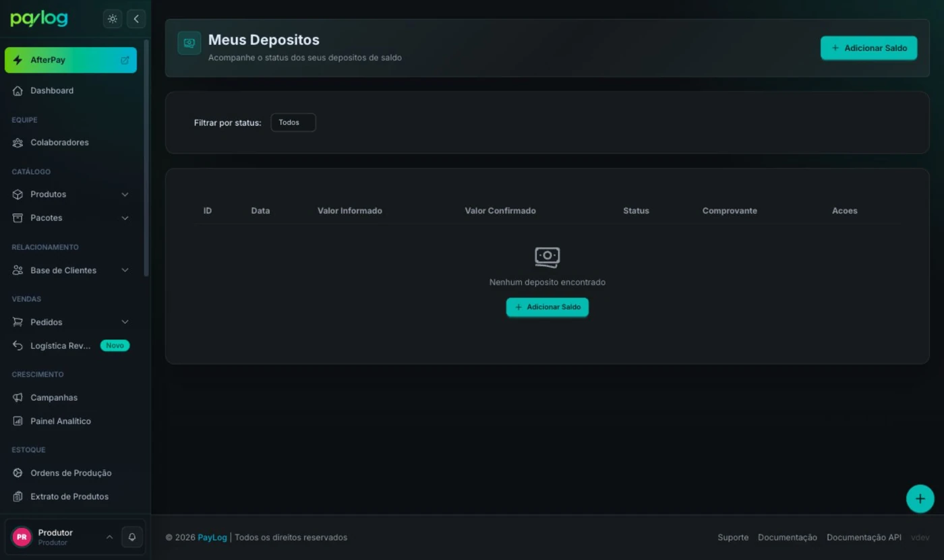This screenshot has height=560, width=944.
Task: Expand the Produtor user menu chevron
Action: coord(109,537)
